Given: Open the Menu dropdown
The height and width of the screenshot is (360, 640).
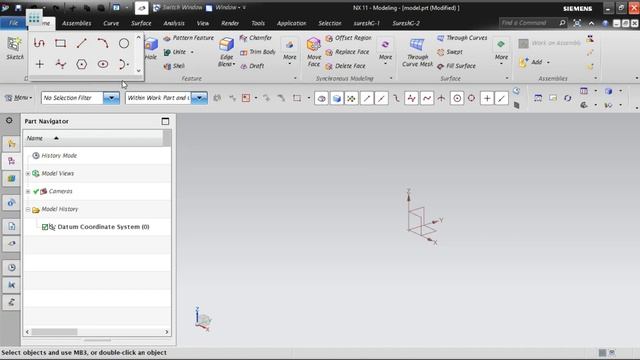Looking at the screenshot, I should tap(18, 98).
